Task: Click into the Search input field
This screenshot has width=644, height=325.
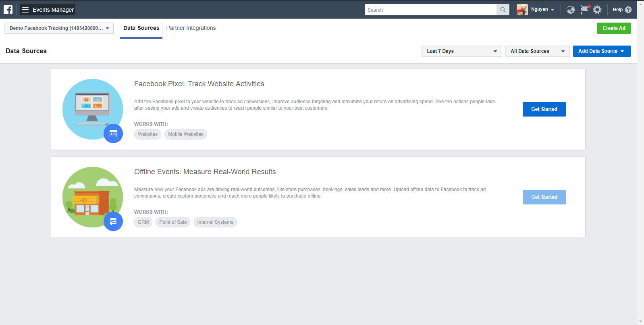Action: (x=430, y=10)
